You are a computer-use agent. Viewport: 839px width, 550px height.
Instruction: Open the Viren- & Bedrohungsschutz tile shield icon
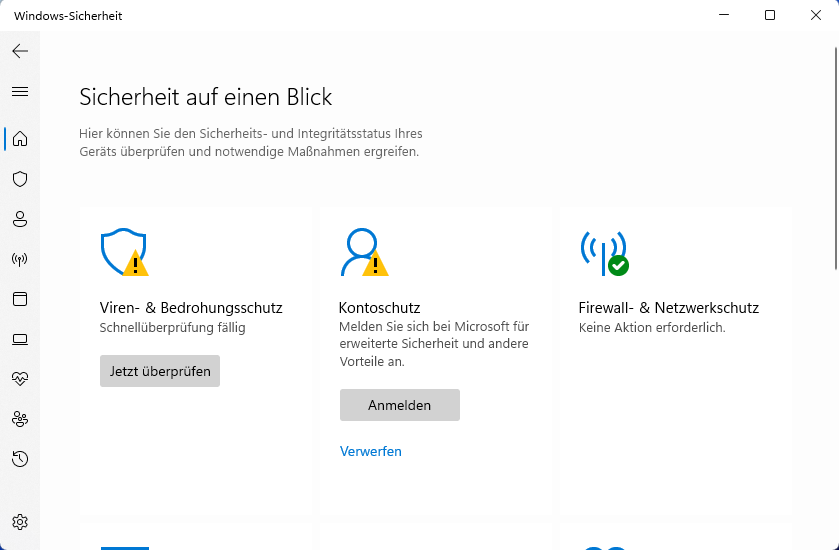pos(124,253)
